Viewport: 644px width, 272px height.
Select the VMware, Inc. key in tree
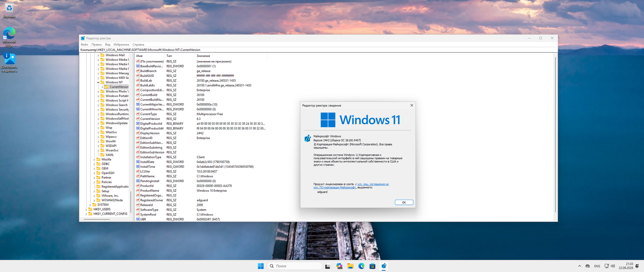(x=110, y=196)
